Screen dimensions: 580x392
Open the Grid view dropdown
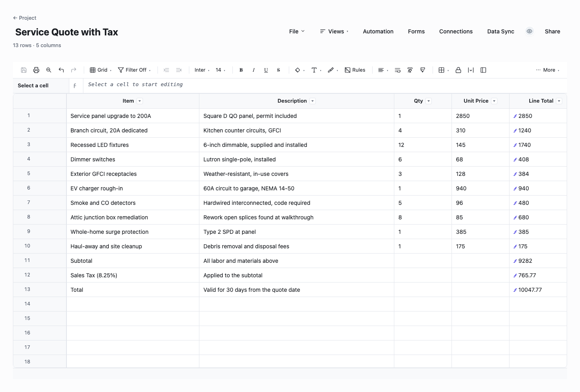click(x=101, y=70)
